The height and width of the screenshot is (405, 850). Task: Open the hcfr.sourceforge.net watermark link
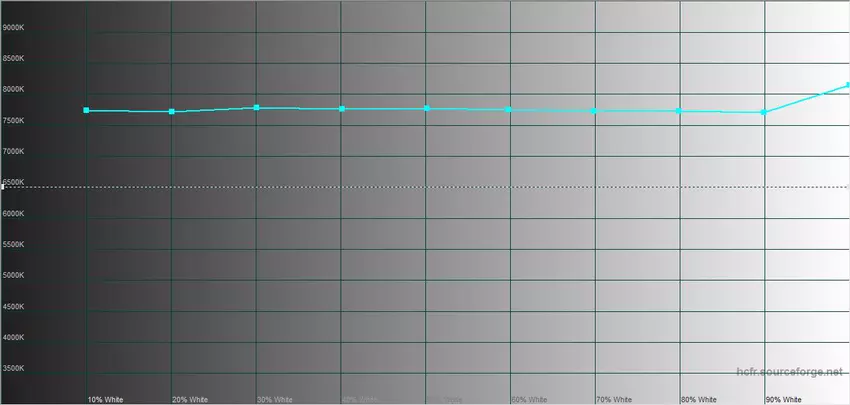pyautogui.click(x=788, y=372)
